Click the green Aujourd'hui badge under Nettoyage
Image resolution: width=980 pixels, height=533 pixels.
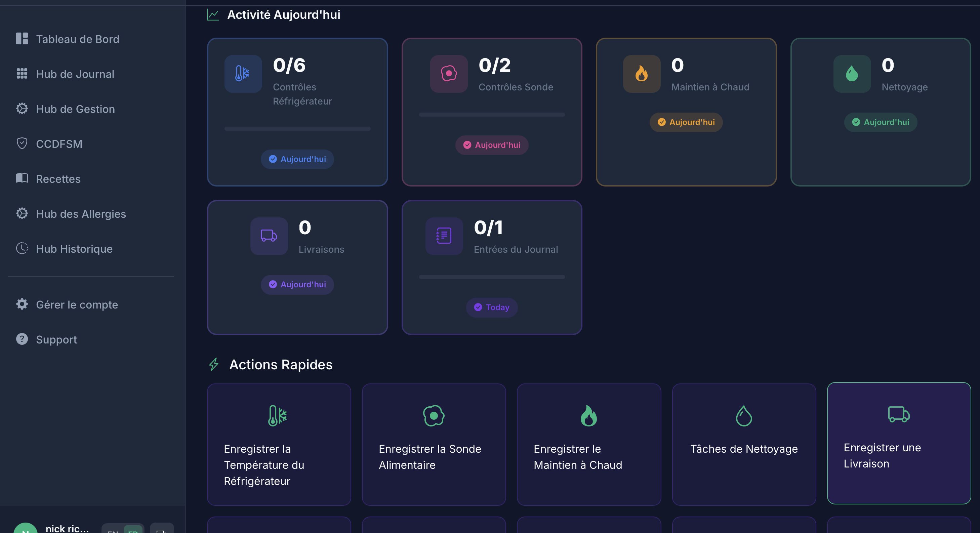[x=881, y=122]
